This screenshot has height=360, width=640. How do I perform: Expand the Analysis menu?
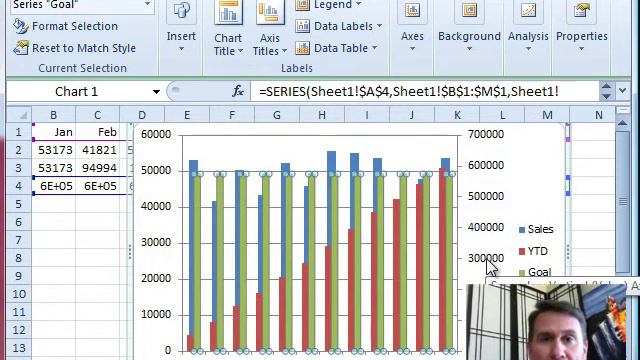point(528,49)
